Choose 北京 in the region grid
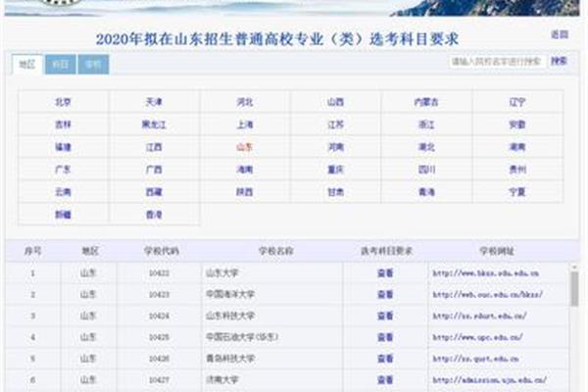 63,102
